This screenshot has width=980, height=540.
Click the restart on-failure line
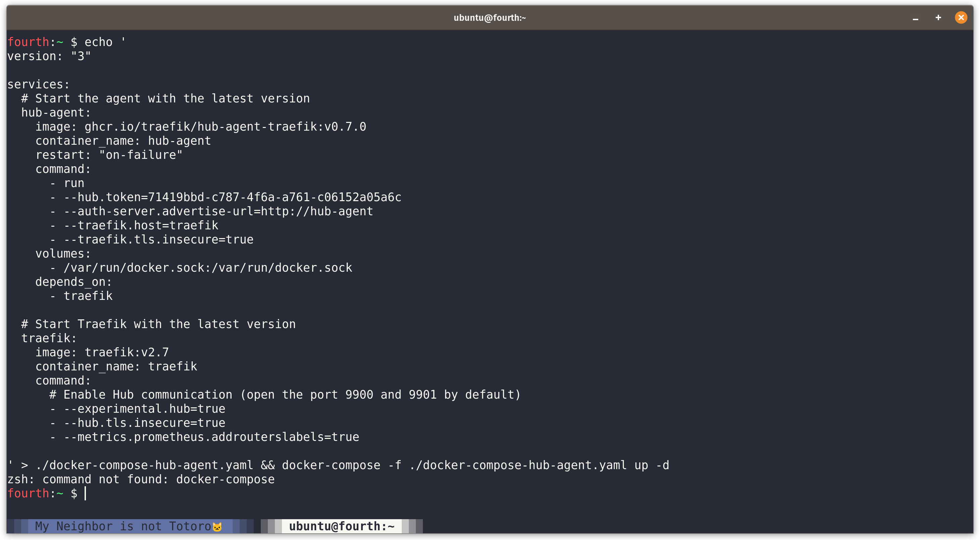click(x=109, y=155)
